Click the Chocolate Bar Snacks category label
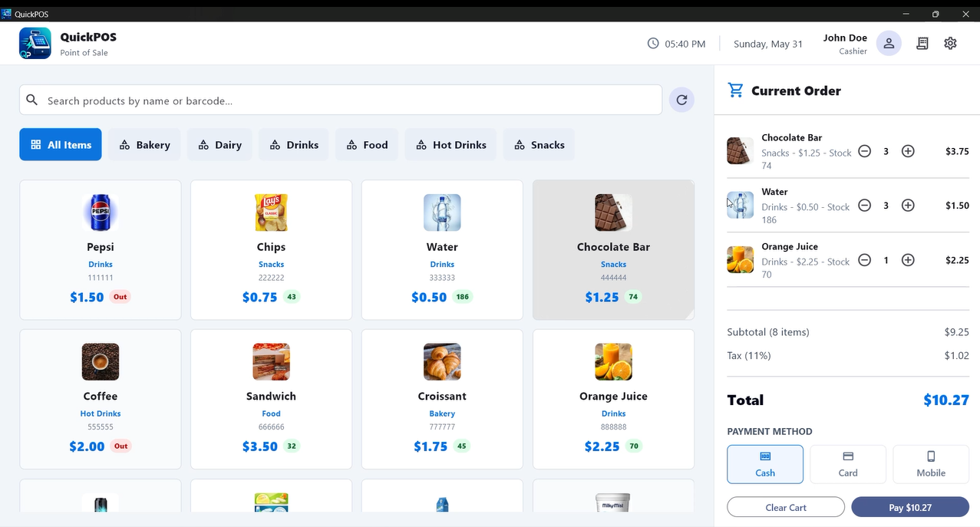The height and width of the screenshot is (527, 980). pyautogui.click(x=613, y=265)
